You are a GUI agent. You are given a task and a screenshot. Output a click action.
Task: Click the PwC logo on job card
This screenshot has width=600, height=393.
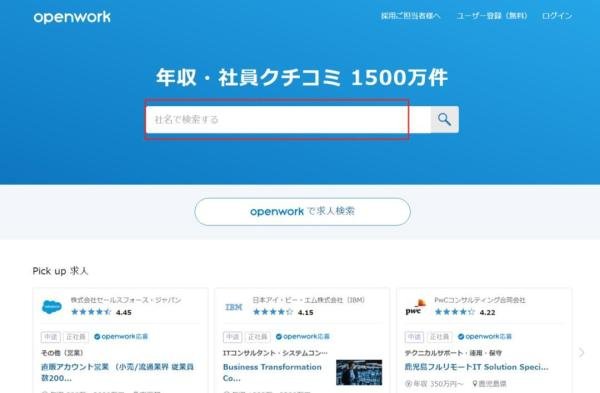click(x=416, y=307)
